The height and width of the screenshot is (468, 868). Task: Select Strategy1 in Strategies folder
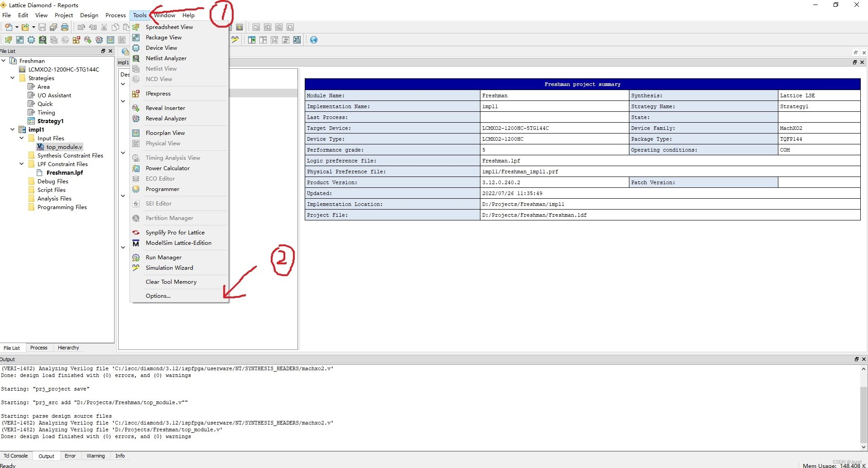pyautogui.click(x=50, y=121)
